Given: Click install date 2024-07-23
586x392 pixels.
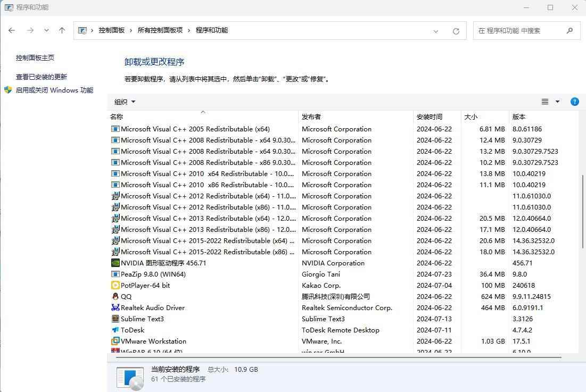Looking at the screenshot, I should coord(434,274).
